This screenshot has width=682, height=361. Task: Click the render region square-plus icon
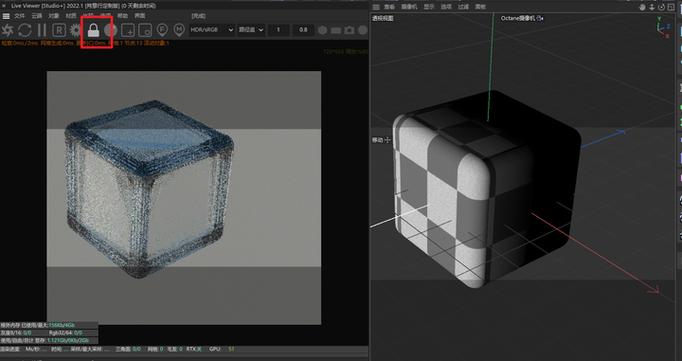(x=128, y=30)
